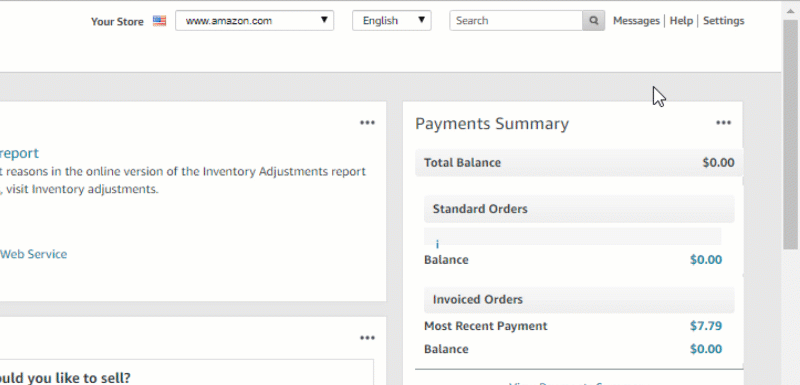Click the search magnifier icon
The height and width of the screenshot is (385, 800).
593,21
